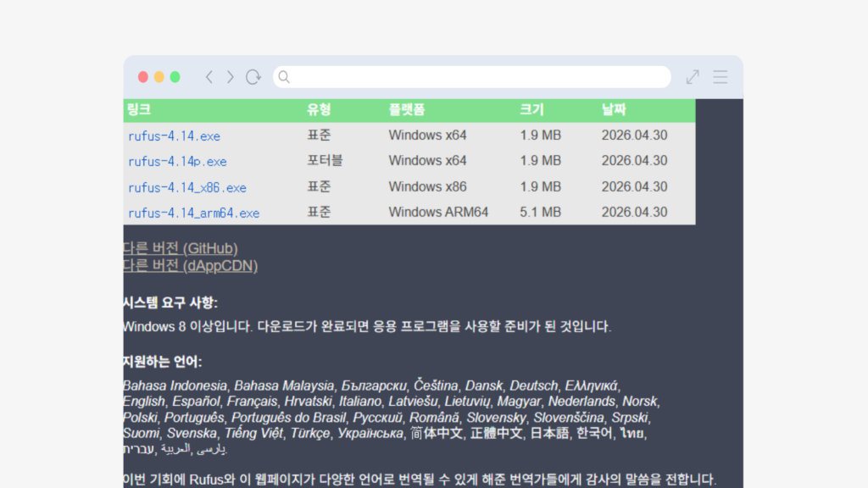Click the search magnifier icon in address bar
Image resolution: width=868 pixels, height=488 pixels.
pyautogui.click(x=284, y=77)
